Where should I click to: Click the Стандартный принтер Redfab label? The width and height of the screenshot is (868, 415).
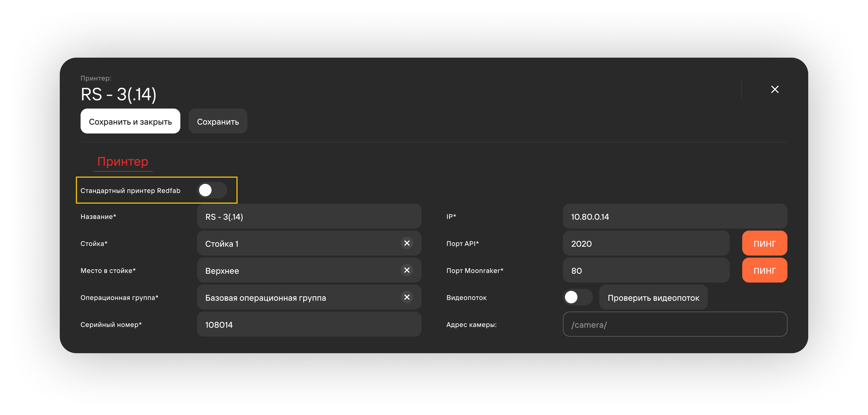pyautogui.click(x=130, y=191)
